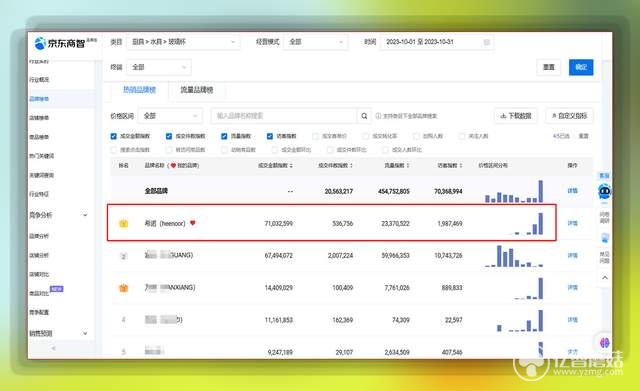Open 关键词查询 in sidebar
640x391 pixels.
click(42, 175)
